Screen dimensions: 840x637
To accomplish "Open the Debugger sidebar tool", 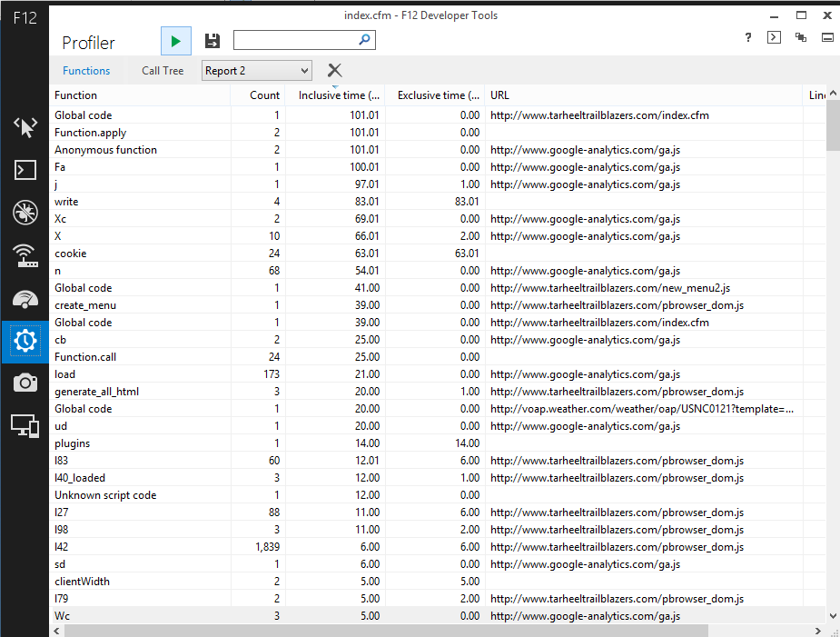I will pyautogui.click(x=25, y=213).
